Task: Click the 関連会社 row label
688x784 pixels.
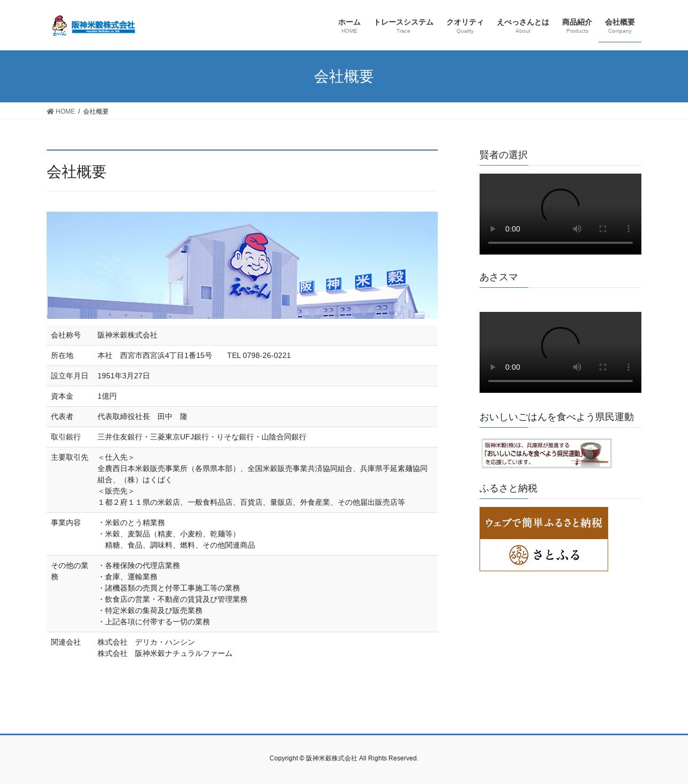Action: 66,643
